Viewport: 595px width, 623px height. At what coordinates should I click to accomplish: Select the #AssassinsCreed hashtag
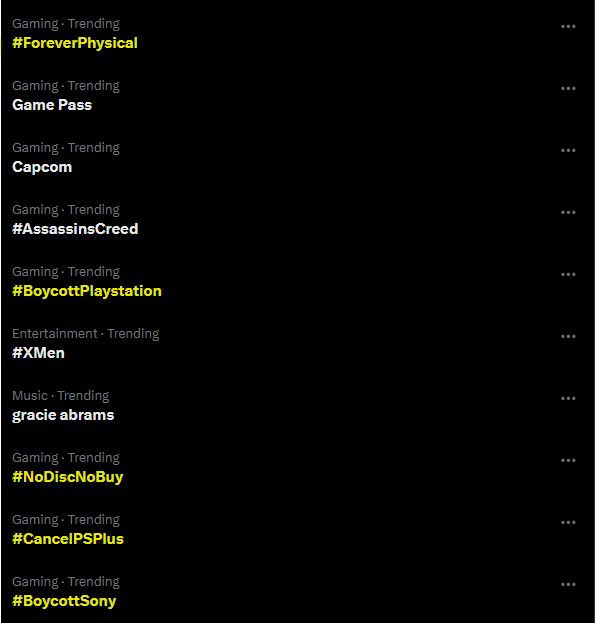pyautogui.click(x=75, y=229)
